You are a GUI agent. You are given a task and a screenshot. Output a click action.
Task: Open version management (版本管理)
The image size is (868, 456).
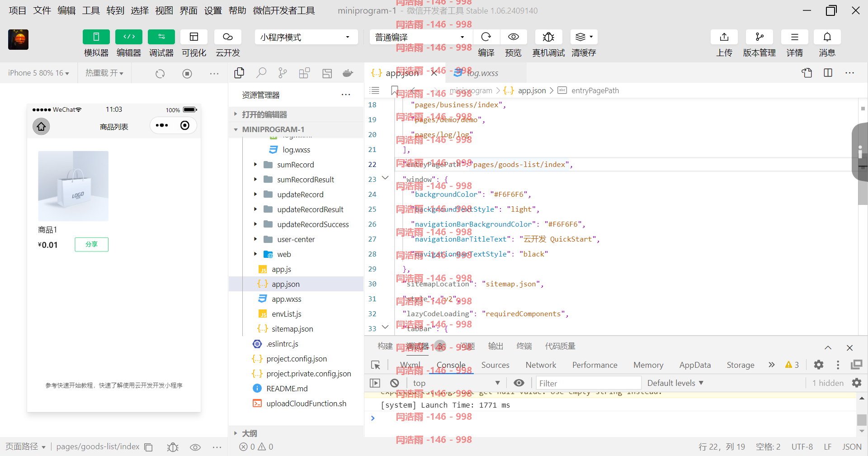[759, 37]
